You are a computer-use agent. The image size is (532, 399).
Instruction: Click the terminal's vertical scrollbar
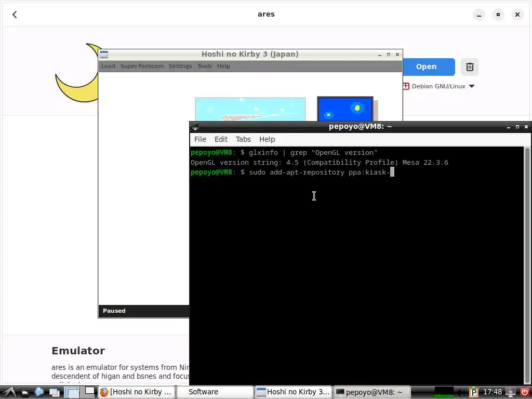[527, 265]
